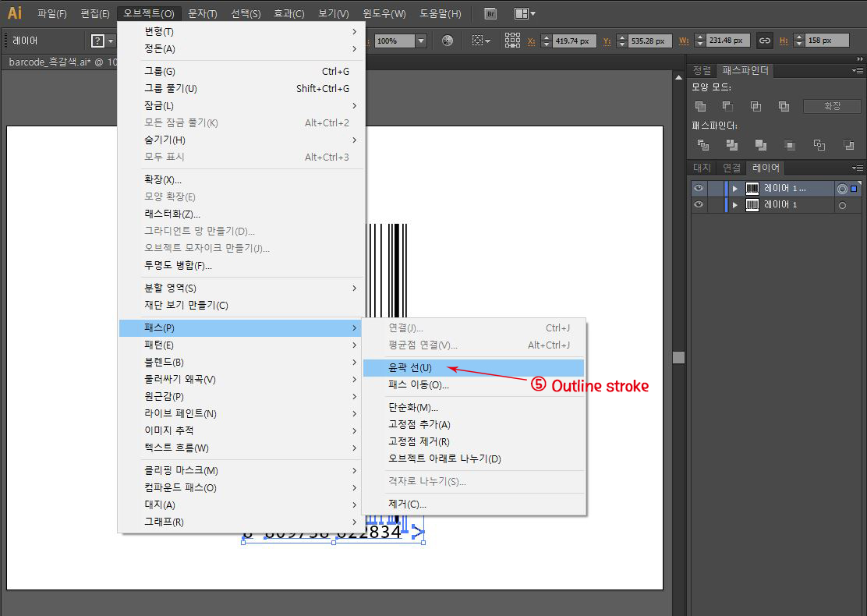Click the target circle of 레이어 1... layer
Viewport: 867px width, 616px height.
coord(842,189)
